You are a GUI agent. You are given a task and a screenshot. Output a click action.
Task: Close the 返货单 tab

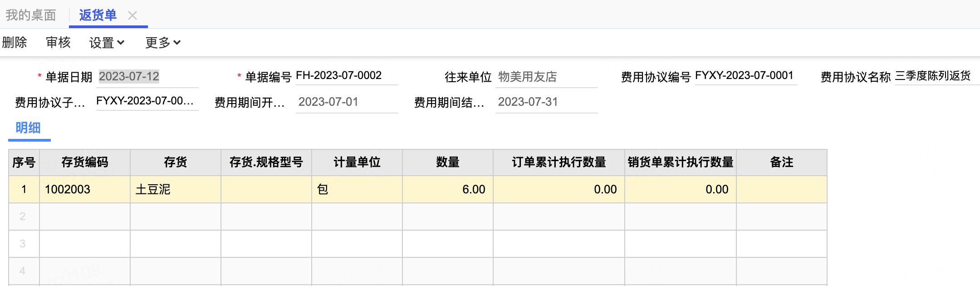(132, 16)
